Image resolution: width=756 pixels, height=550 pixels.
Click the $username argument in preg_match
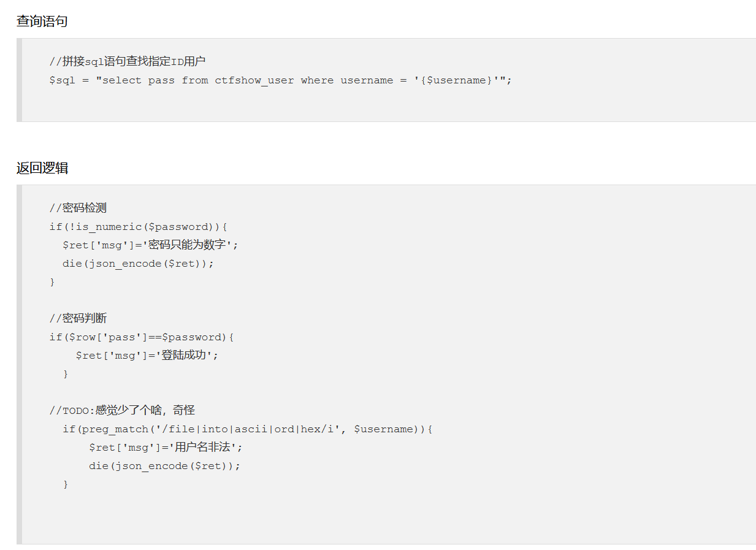(x=384, y=429)
